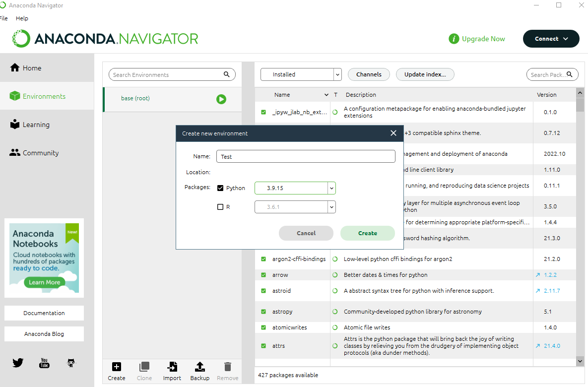Toggle the argon2-cffi-bindings package checkbox
This screenshot has width=588, height=387.
(263, 259)
